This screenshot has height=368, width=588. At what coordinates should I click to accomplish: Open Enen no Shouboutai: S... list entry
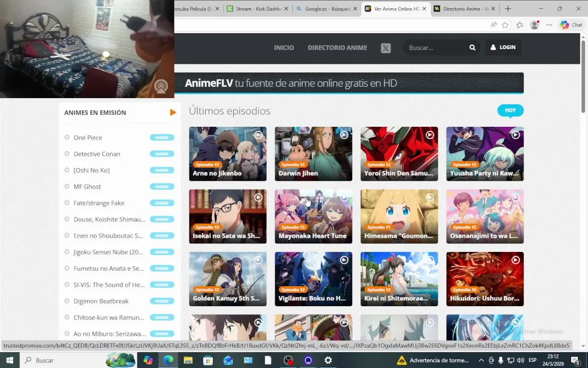click(x=108, y=236)
